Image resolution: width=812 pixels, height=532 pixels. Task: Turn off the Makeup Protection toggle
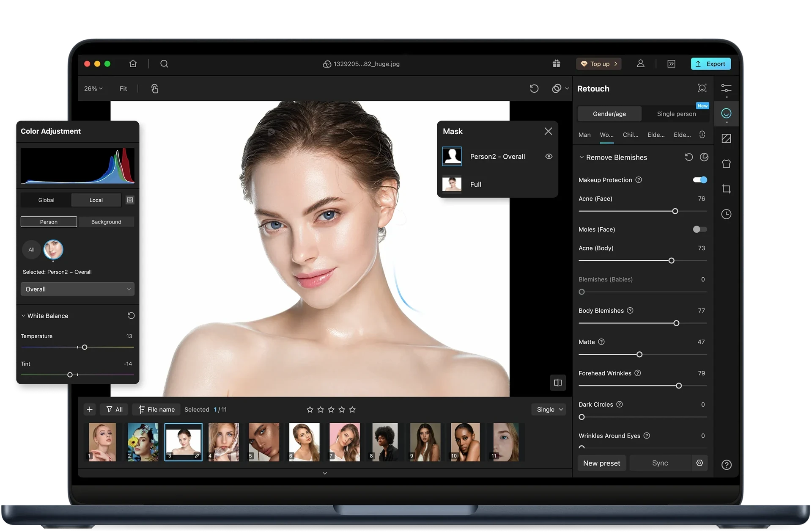point(700,180)
